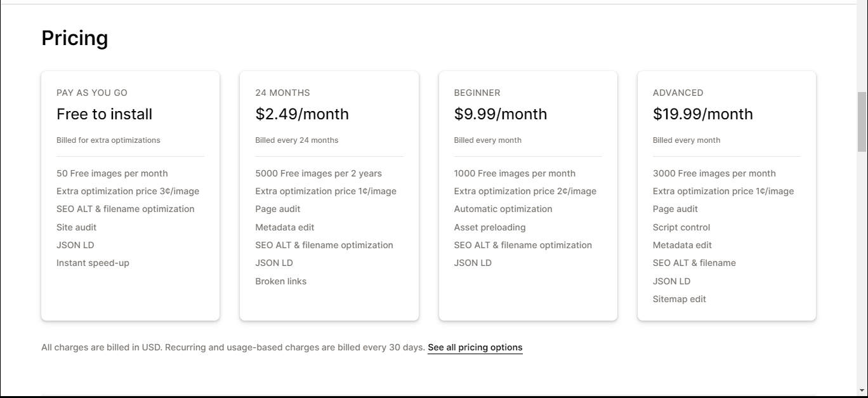Open the See all pricing options link

click(475, 347)
